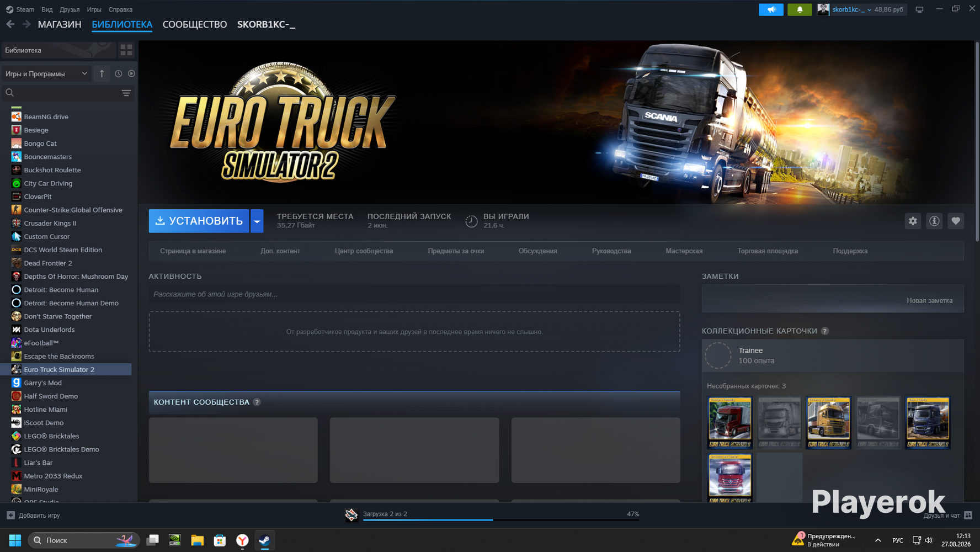
Task: Add Euro Truck Simulator 2 to favorites
Action: point(956,221)
